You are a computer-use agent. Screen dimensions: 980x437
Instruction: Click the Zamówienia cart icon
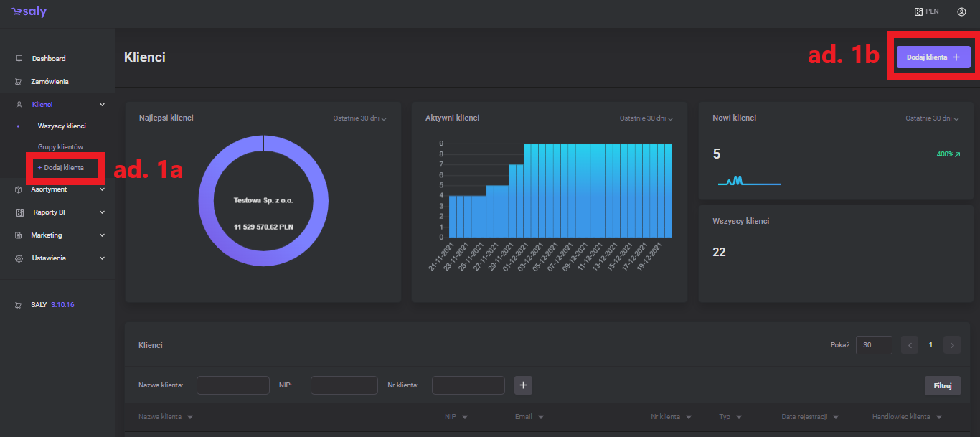19,82
